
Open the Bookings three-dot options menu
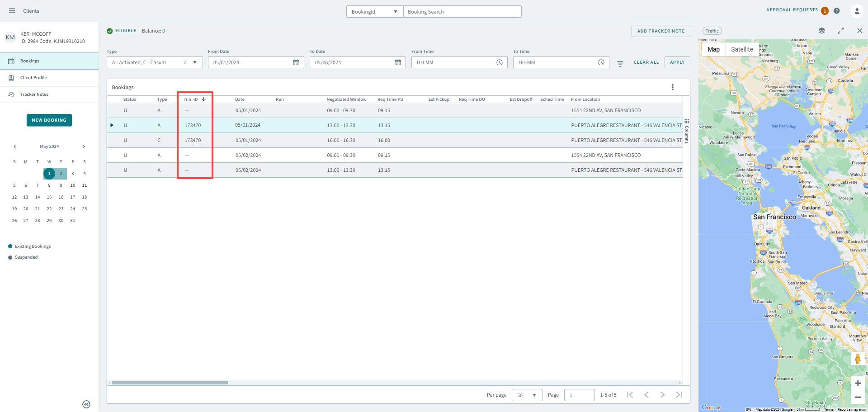click(x=672, y=87)
